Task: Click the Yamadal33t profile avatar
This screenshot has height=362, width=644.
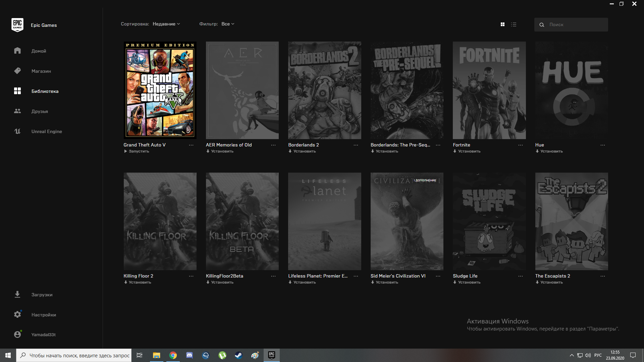Action: coord(17,335)
